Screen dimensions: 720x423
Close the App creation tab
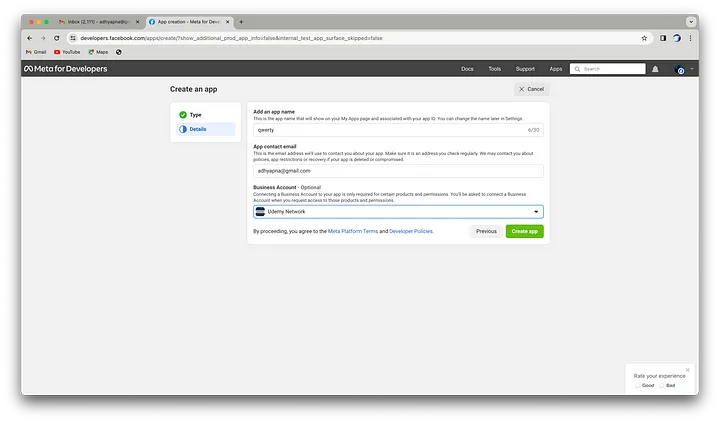coord(227,22)
